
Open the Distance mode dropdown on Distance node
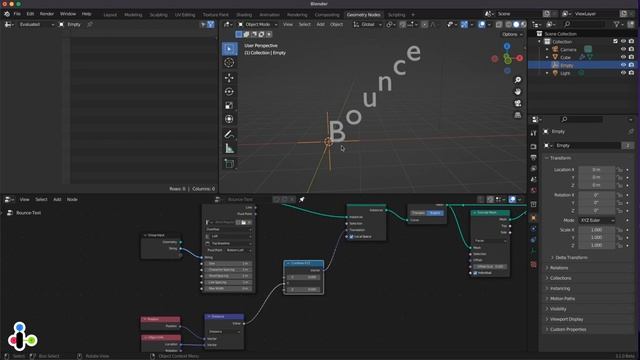tap(224, 332)
